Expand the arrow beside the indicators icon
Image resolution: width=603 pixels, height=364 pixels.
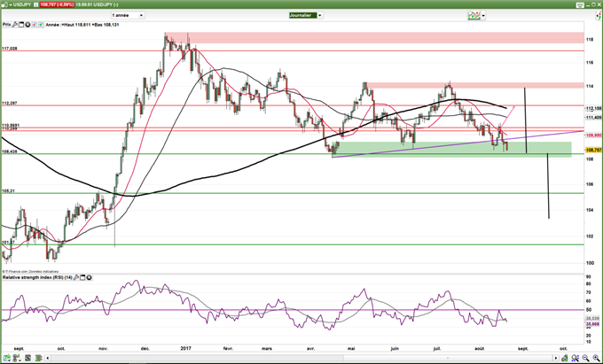483,16
